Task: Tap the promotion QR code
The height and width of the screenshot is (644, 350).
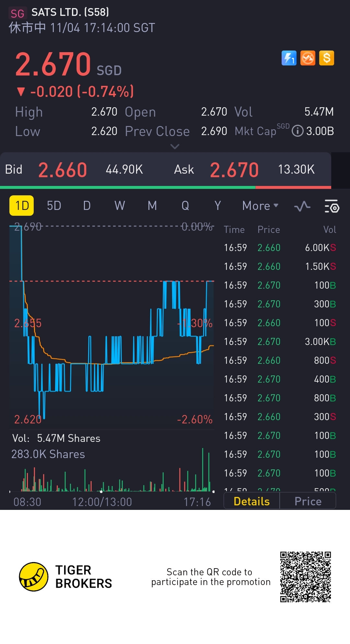Action: click(x=305, y=577)
